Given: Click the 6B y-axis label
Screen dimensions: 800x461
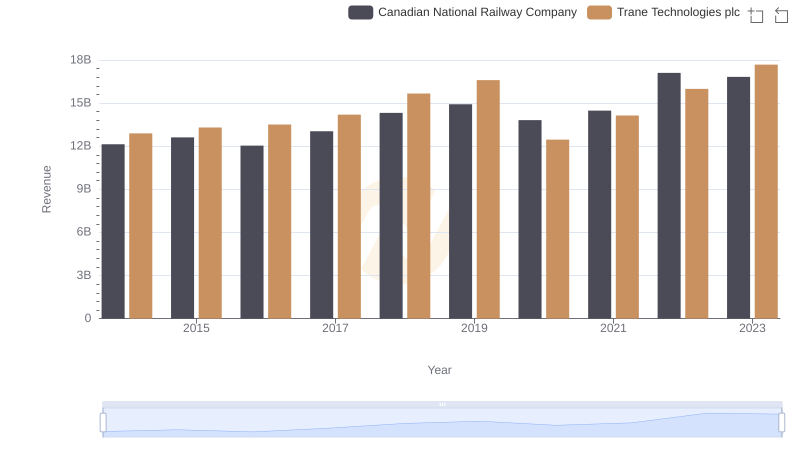Looking at the screenshot, I should click(x=84, y=232).
